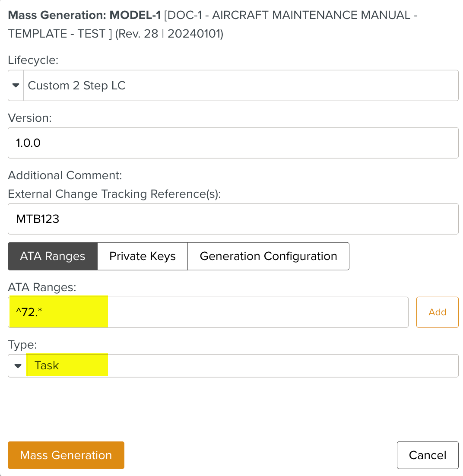
Task: Click the ATA Ranges input containing ^72.*
Action: 208,312
